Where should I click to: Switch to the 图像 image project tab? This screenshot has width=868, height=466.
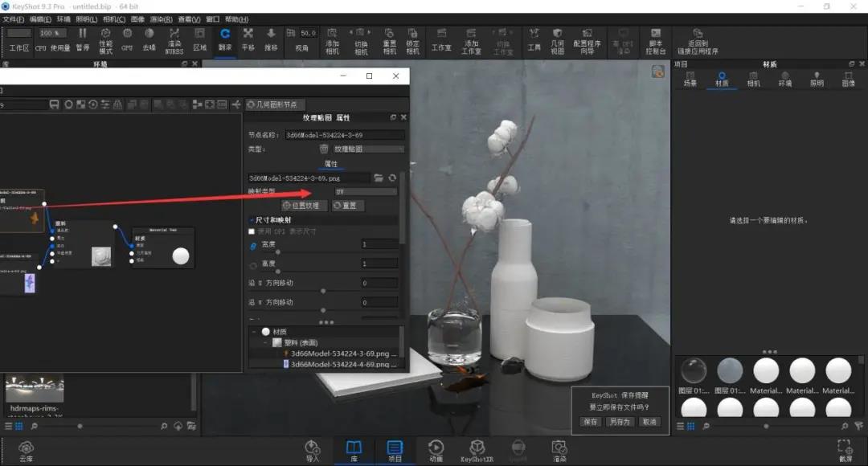coord(848,80)
